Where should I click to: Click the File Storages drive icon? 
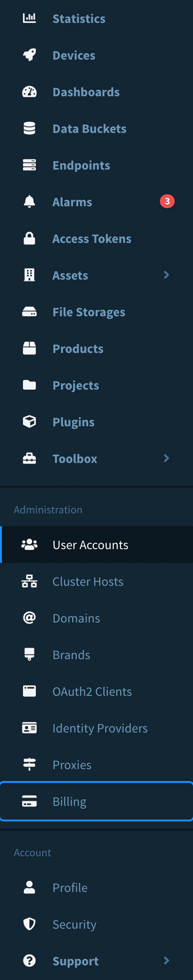tap(29, 312)
